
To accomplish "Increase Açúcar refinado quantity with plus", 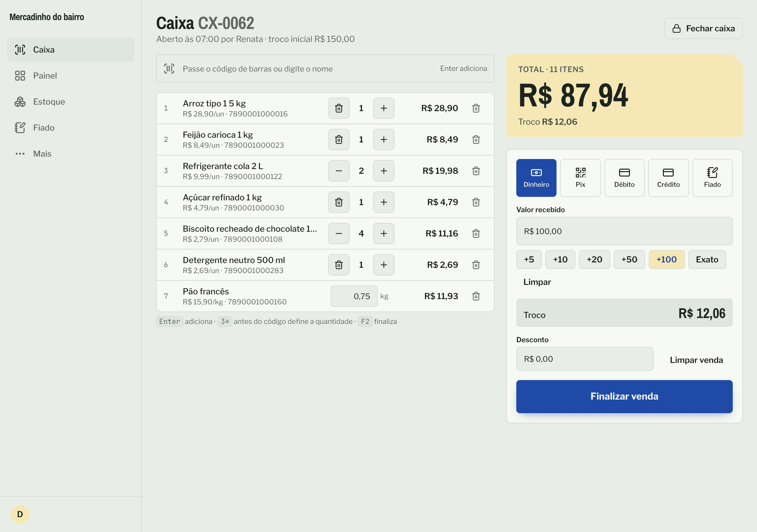I will [384, 202].
